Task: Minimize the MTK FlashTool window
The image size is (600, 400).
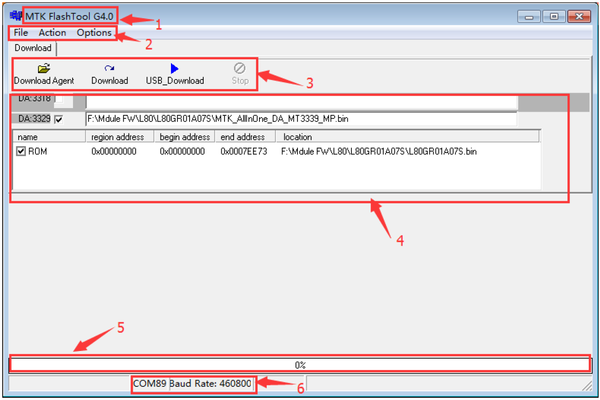Action: coord(529,17)
